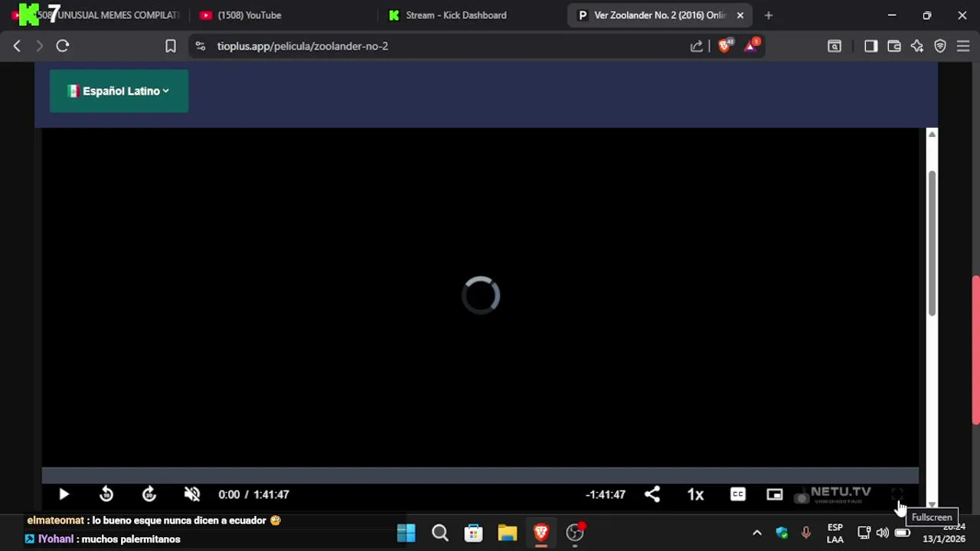Open the Brave Wallet
Viewport: 980px width, 551px height.
[x=893, y=46]
